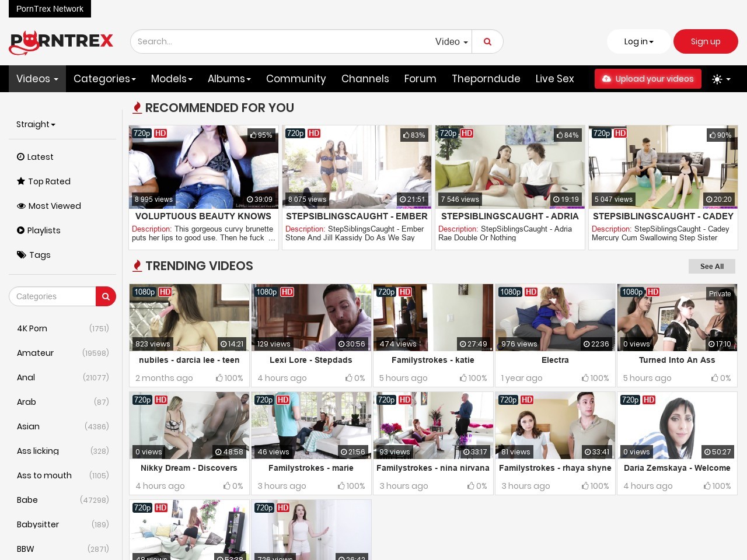Screen dimensions: 747x560
Task: Click the Sign up button
Action: point(705,41)
